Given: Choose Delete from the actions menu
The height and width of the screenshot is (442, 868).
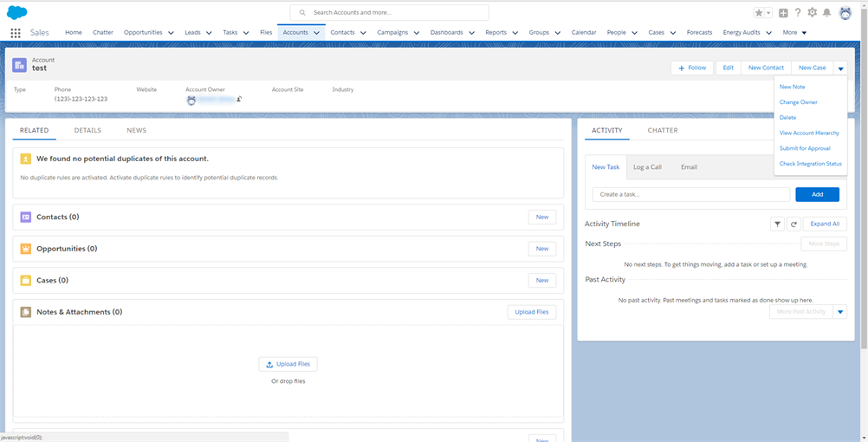Looking at the screenshot, I should [787, 117].
